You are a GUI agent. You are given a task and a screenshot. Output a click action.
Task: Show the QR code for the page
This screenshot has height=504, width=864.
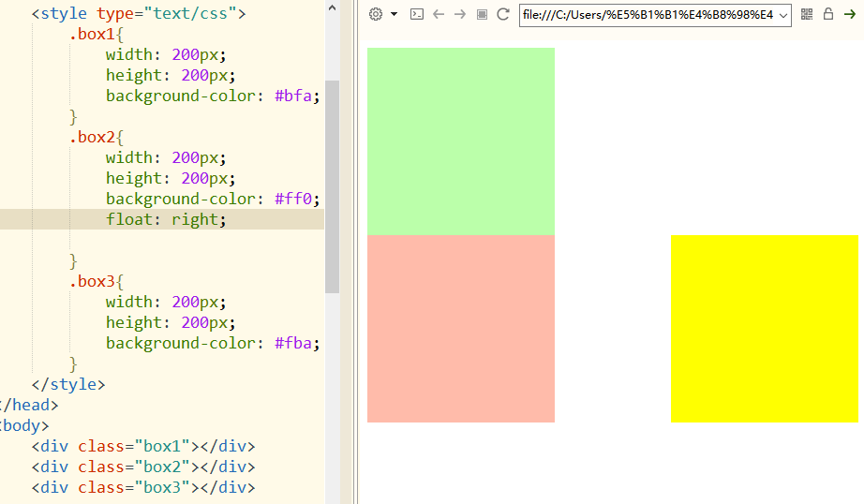(807, 14)
